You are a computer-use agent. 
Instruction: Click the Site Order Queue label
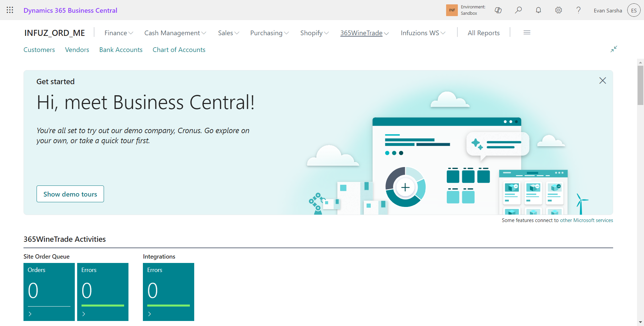coord(47,257)
